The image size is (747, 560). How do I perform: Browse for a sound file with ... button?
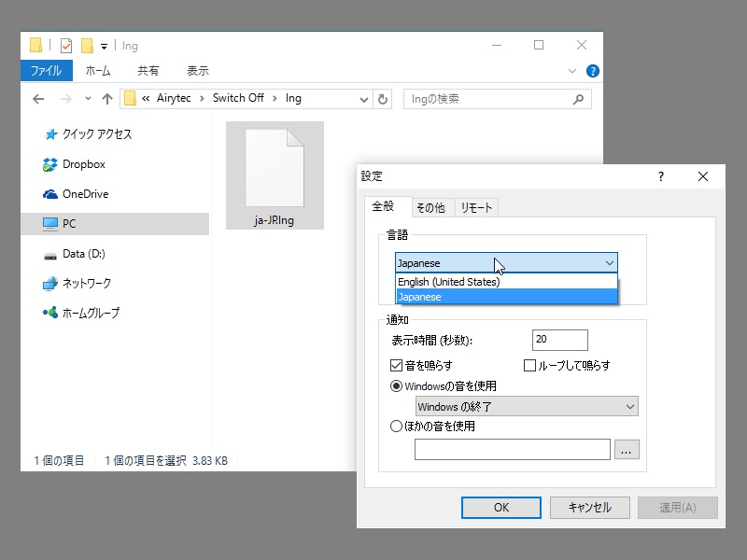tap(627, 449)
